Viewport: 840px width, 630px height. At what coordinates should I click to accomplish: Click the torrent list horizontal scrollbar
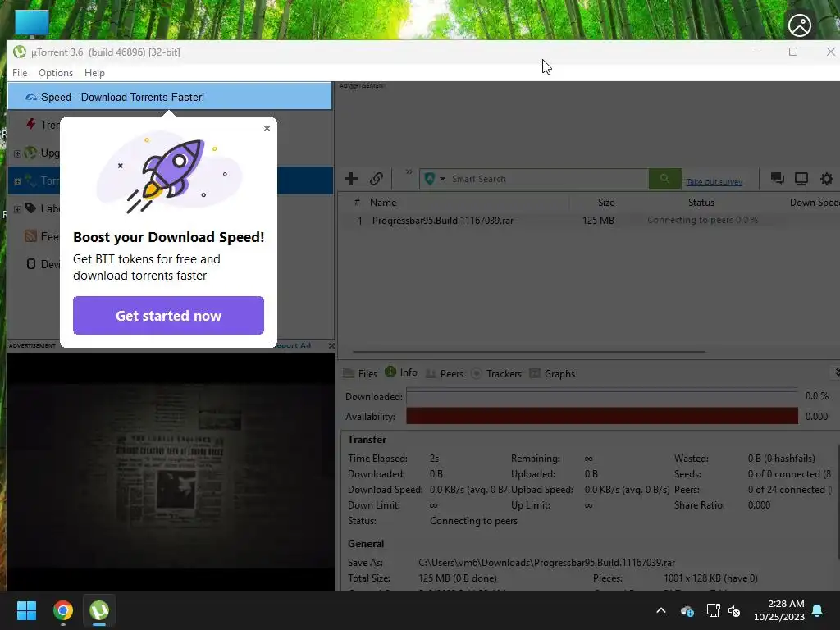point(529,352)
